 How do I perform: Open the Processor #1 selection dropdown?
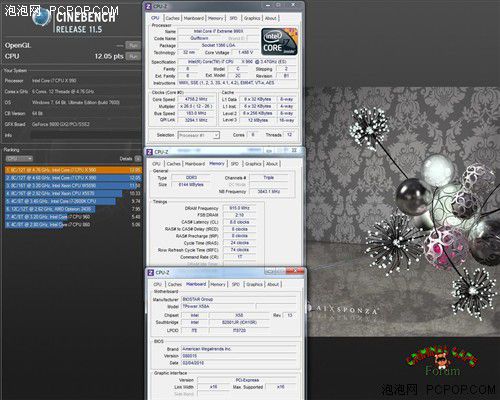[199, 135]
